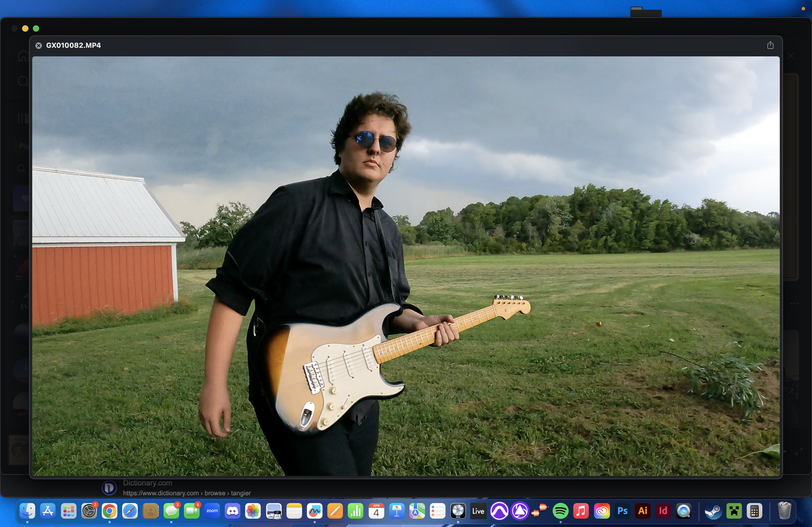Open Google Chrome from the dock
The image size is (812, 527).
point(109,511)
